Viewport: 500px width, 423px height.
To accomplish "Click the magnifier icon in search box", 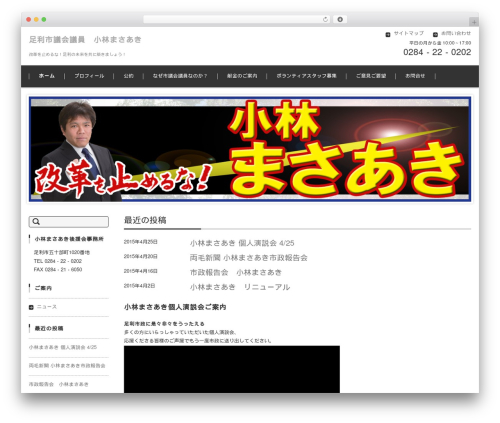I will click(x=36, y=221).
